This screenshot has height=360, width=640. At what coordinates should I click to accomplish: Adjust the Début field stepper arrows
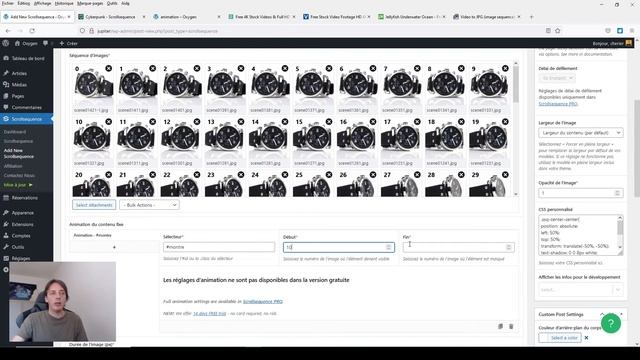tap(389, 247)
